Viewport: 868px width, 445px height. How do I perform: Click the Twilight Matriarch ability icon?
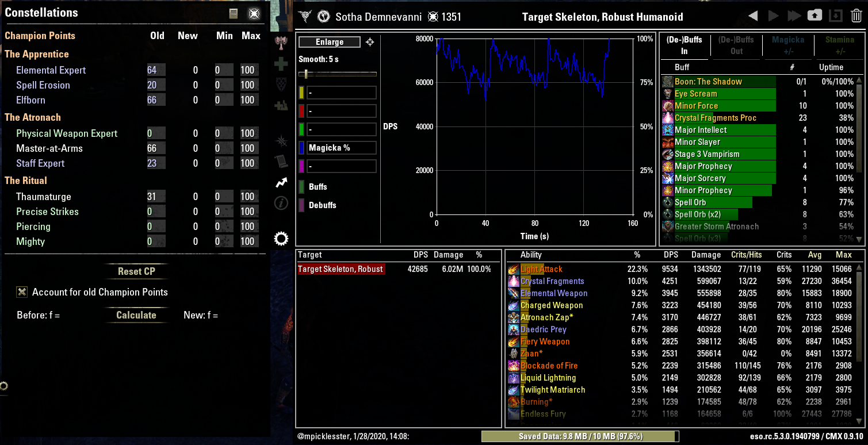pyautogui.click(x=514, y=390)
